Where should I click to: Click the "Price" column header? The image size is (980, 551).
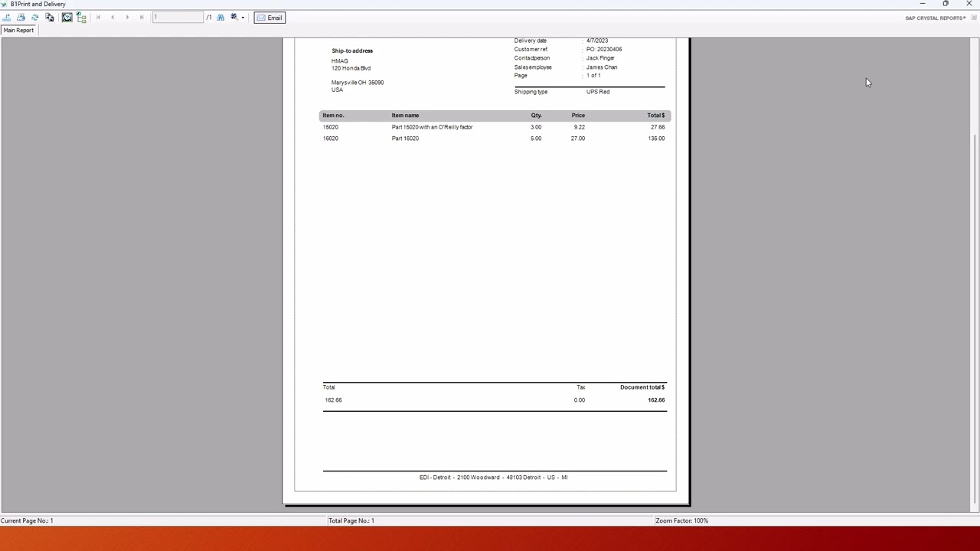(578, 116)
